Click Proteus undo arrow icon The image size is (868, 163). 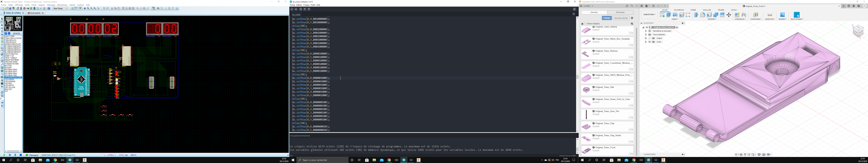coord(104,8)
